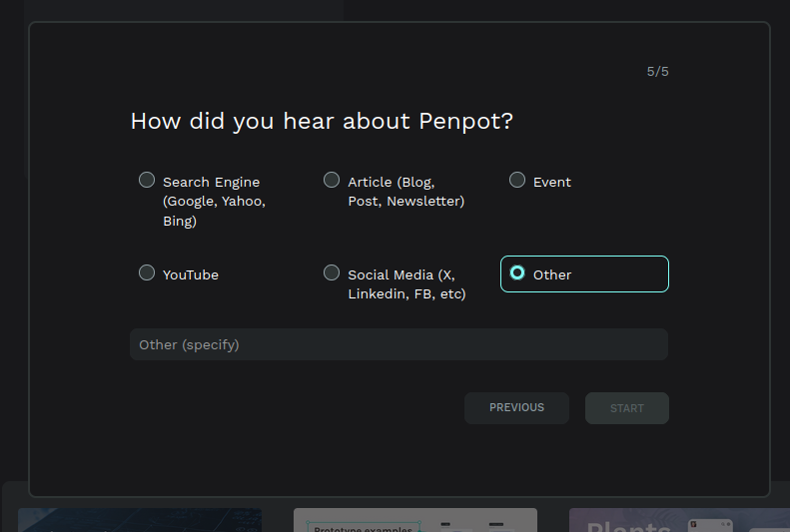Open the blue template thumbnail behind dialog
The image size is (790, 532).
coord(140,520)
